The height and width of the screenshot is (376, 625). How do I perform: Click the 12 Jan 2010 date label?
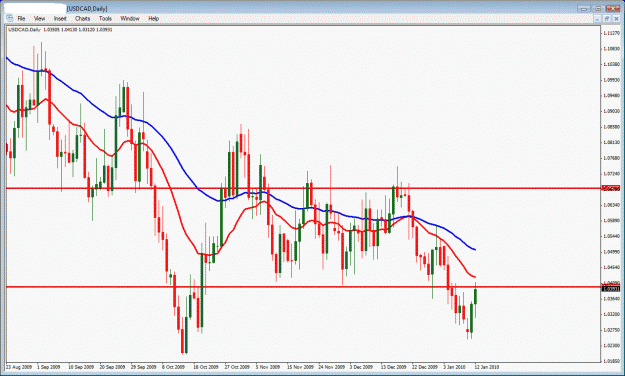point(486,367)
